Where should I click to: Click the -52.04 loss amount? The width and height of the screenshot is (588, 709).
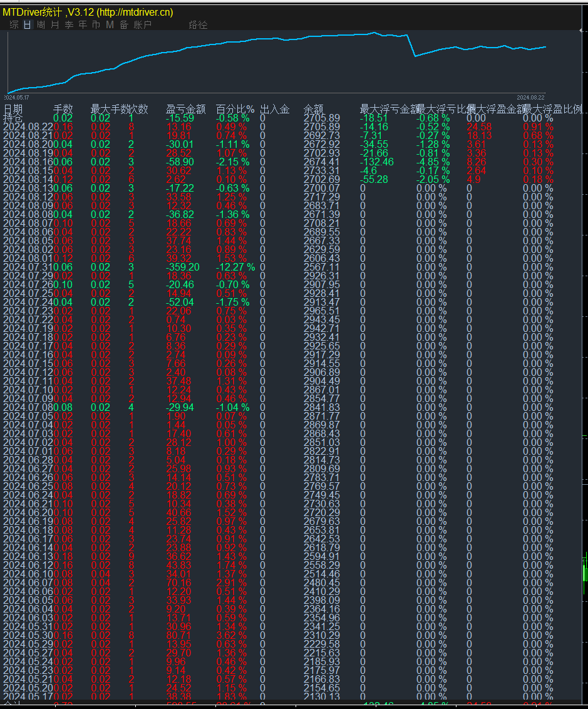point(180,302)
